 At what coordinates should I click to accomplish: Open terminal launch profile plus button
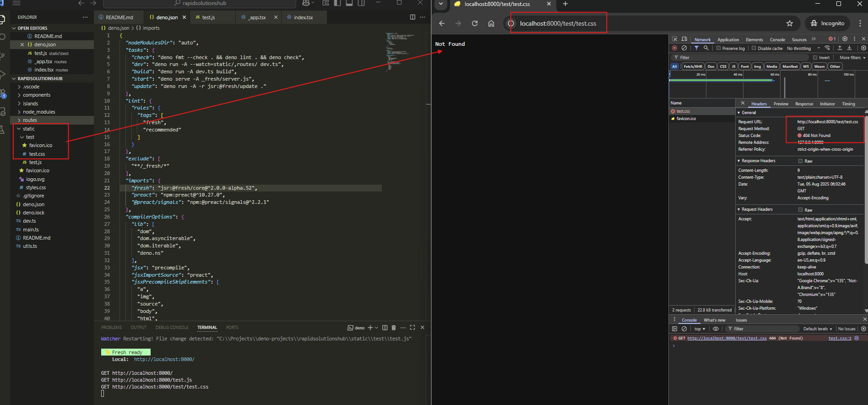pos(370,328)
